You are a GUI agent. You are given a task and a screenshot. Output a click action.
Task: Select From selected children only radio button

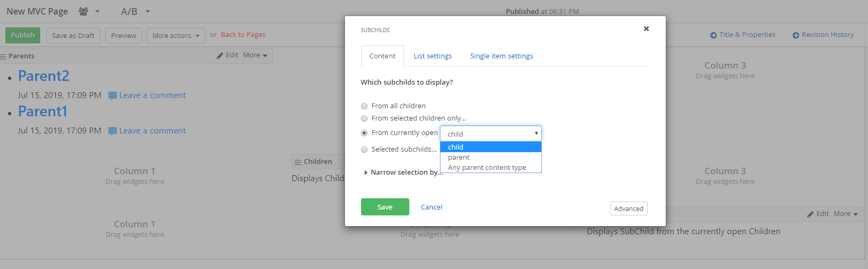[x=364, y=118]
